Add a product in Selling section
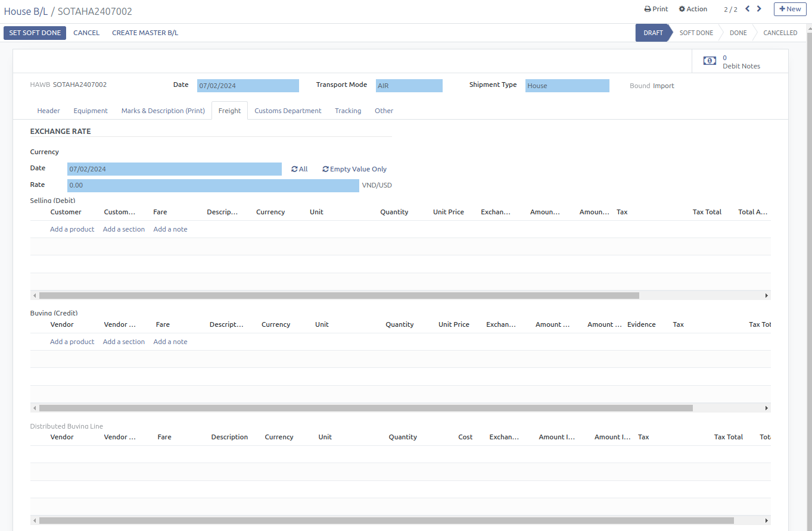 pos(72,229)
